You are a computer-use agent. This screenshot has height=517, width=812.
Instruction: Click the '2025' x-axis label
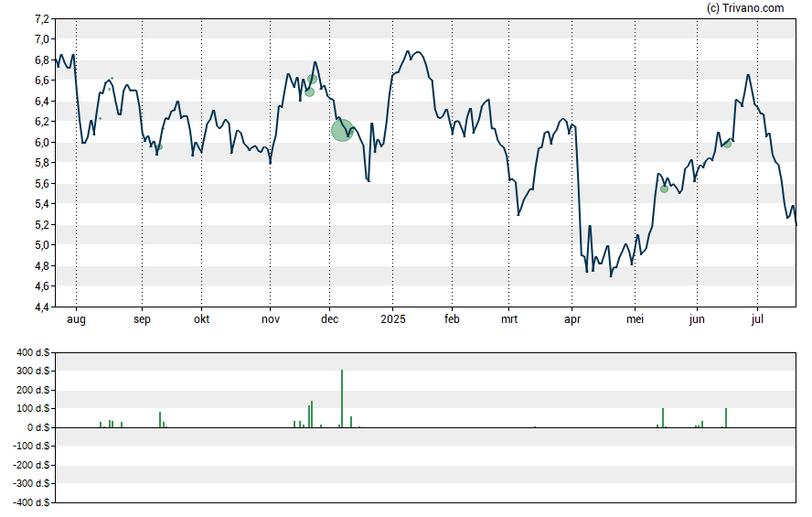click(x=392, y=319)
